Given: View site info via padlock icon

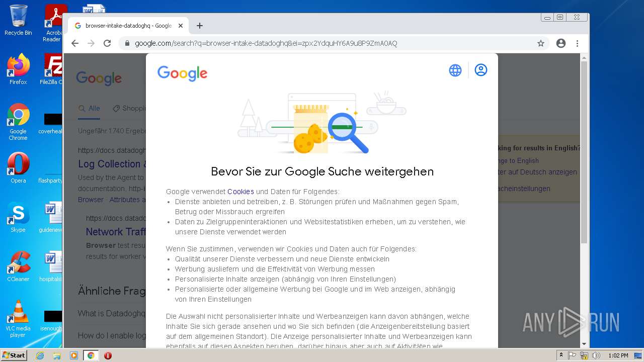Looking at the screenshot, I should (x=127, y=43).
